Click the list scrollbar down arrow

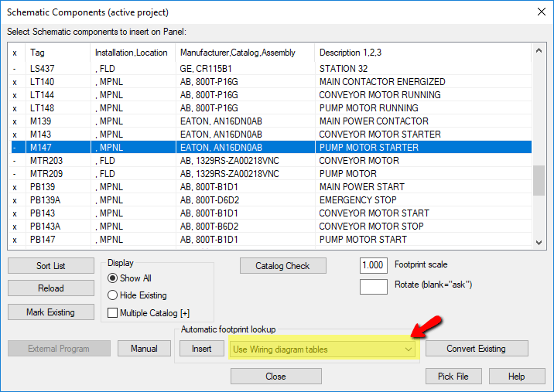tap(539, 242)
